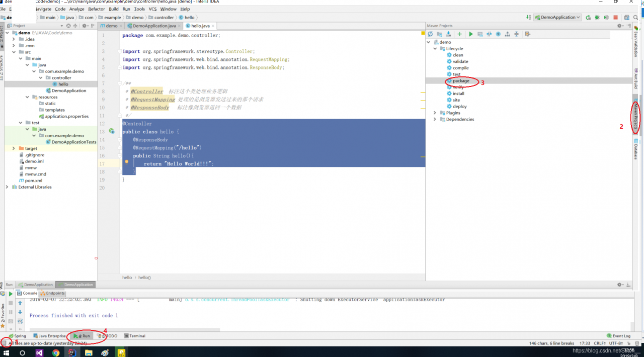Toggle skip tests mode in Maven toolbar

(498, 34)
